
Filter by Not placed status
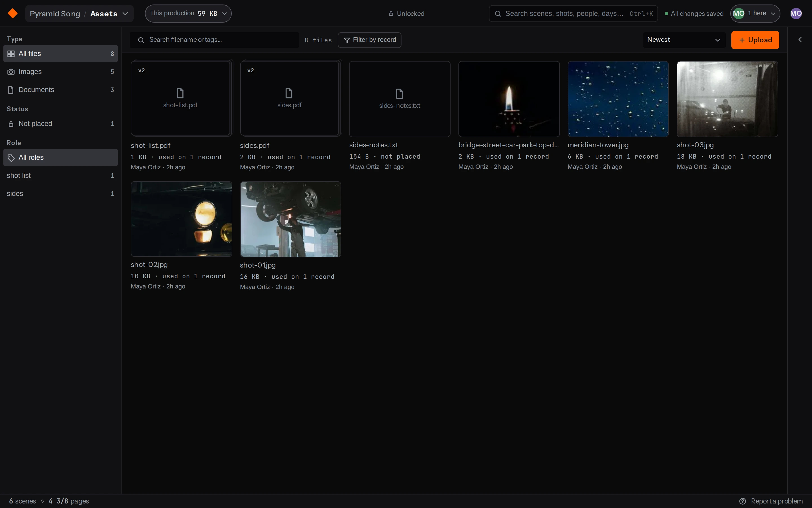[x=60, y=124]
